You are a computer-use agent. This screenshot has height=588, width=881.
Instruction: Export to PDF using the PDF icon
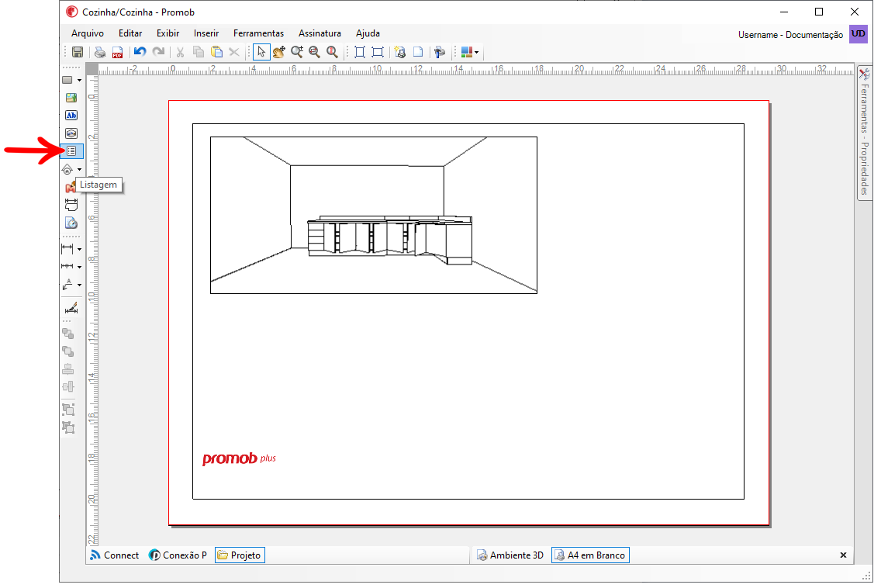117,52
